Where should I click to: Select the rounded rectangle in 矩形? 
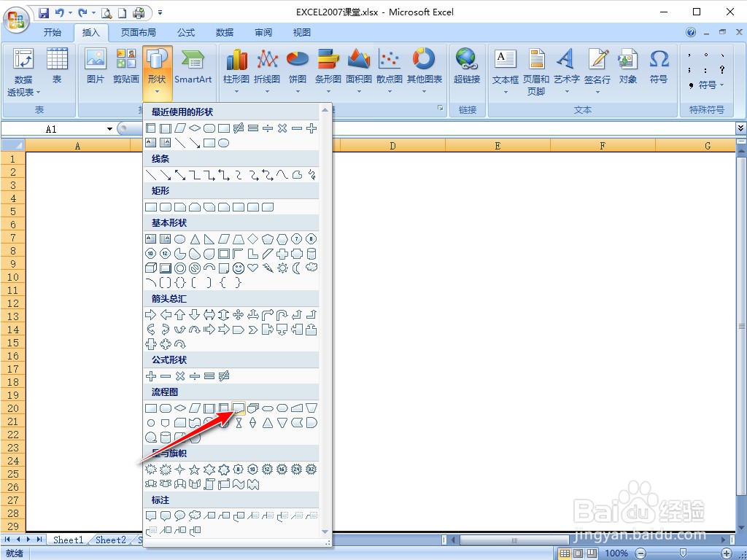(x=166, y=207)
